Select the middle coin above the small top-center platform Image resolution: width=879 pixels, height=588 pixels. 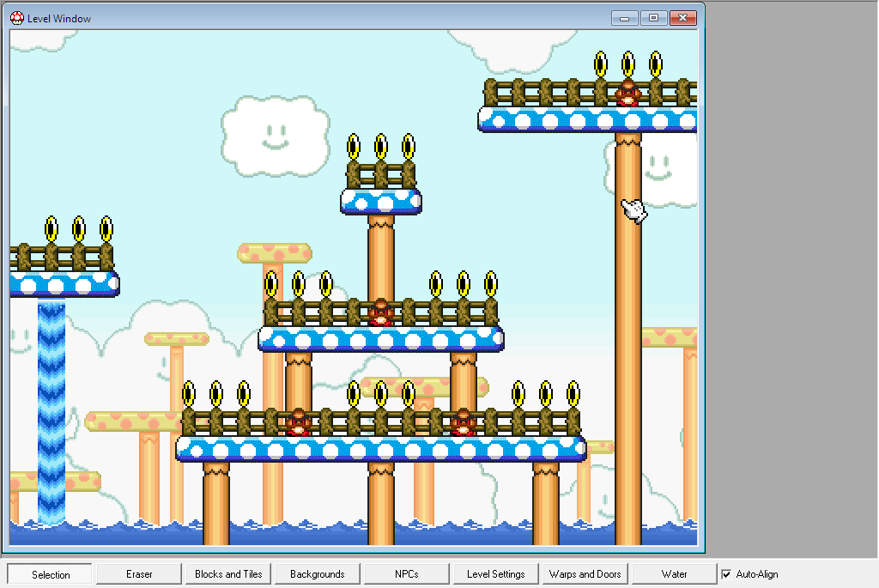click(x=380, y=146)
